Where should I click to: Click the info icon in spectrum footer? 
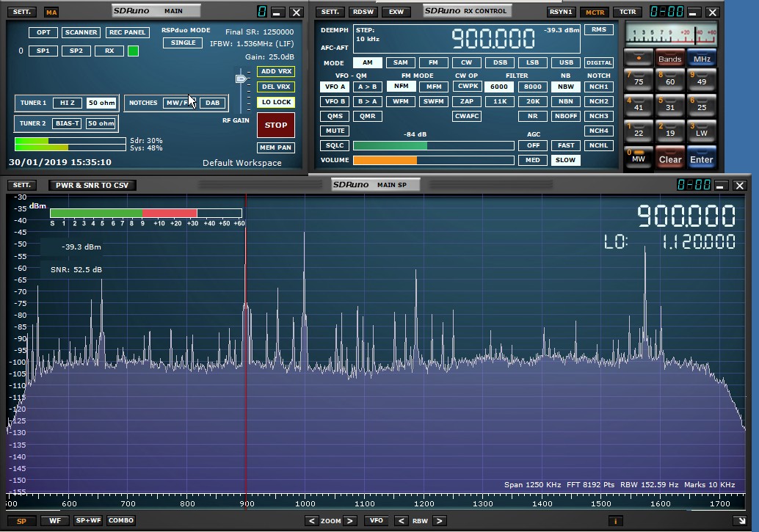pos(615,521)
